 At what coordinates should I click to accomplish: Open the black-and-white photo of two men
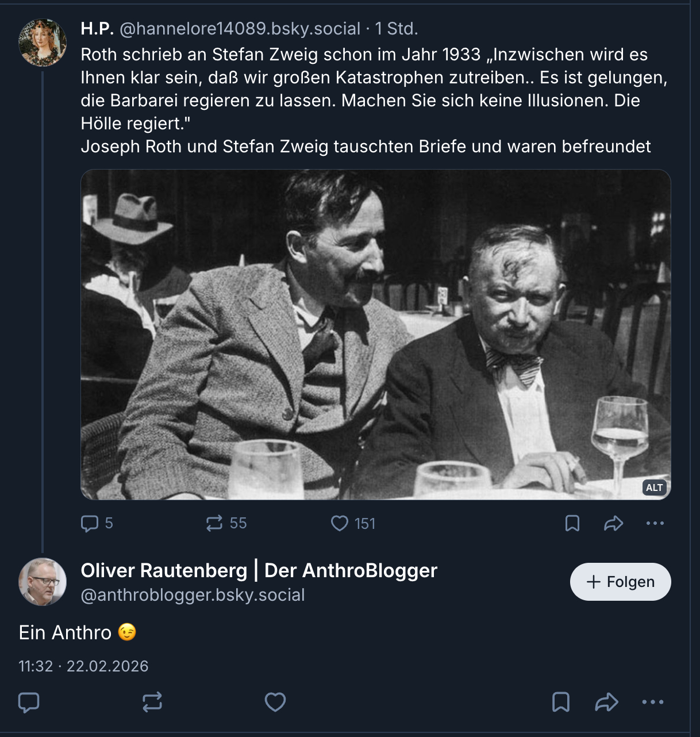(375, 334)
